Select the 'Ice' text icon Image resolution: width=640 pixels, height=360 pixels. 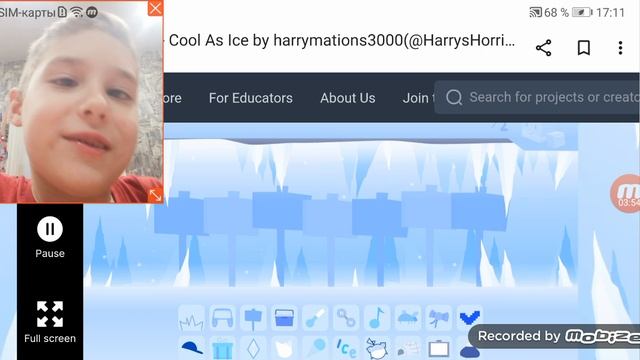346,348
